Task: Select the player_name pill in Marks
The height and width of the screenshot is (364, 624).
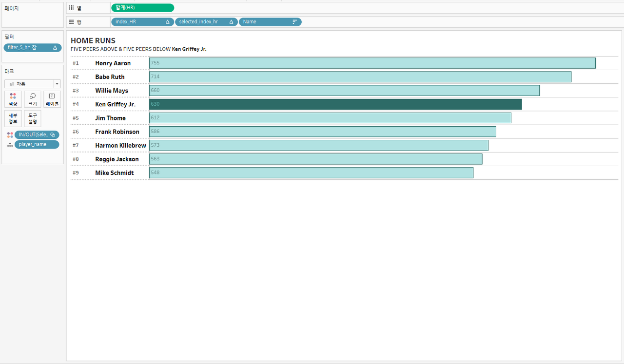Action: 37,145
